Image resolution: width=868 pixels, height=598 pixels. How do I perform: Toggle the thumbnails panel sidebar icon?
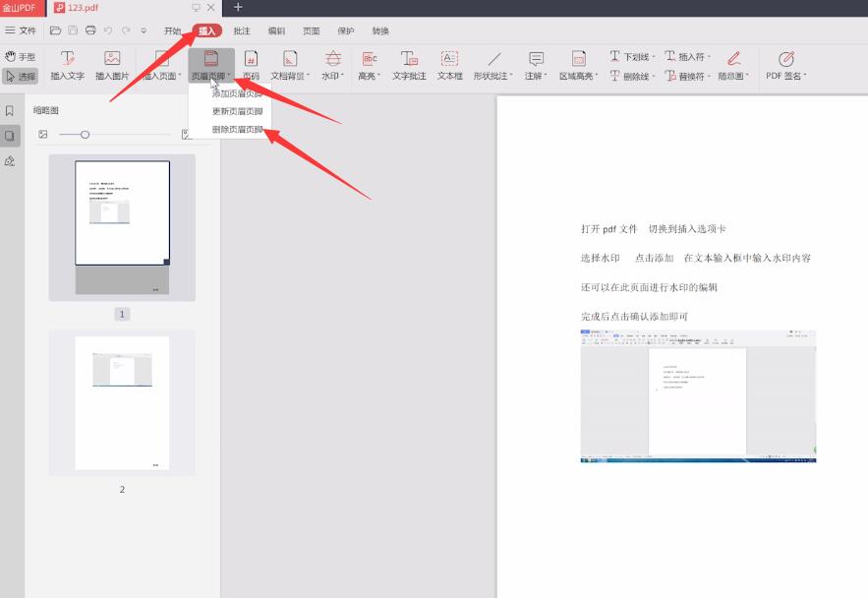[x=10, y=136]
